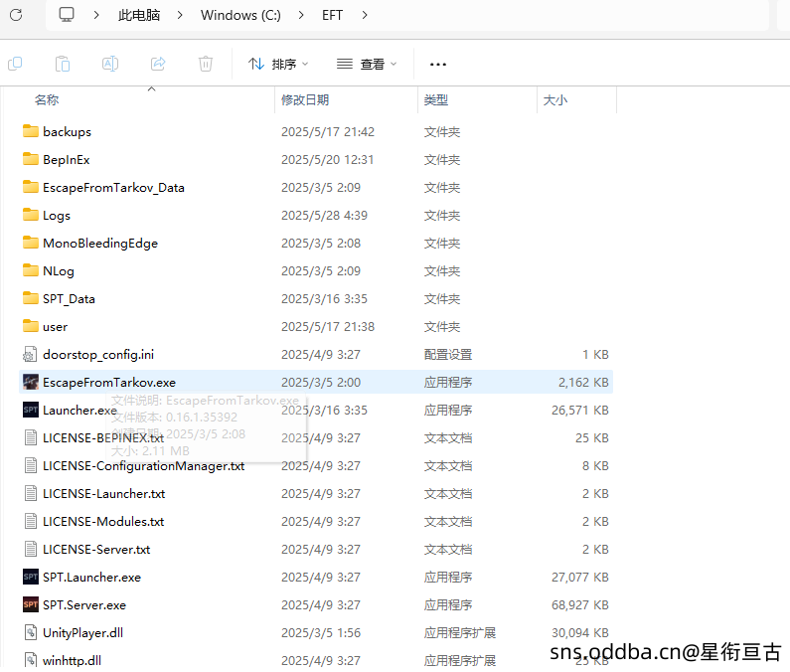Click the SPT.Server.exe orange icon
The image size is (790, 672).
point(31,604)
